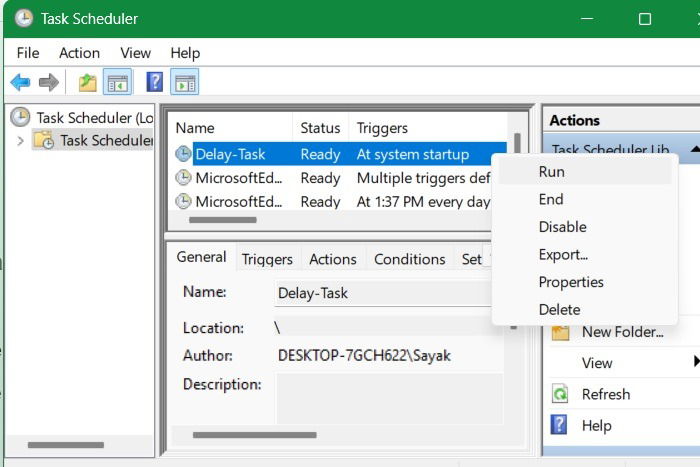This screenshot has height=467, width=700.
Task: Choose Disable in the context menu
Action: [x=562, y=227]
